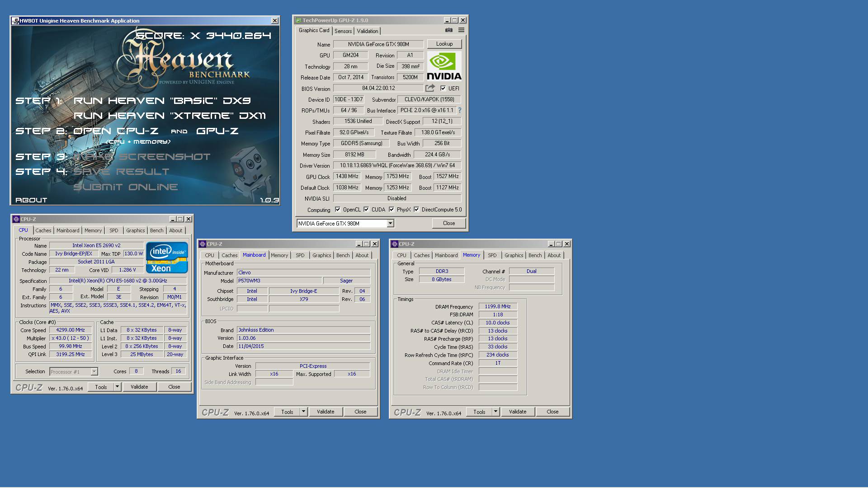Open Memory tab in the CPU-Z CPU window
This screenshot has width=868, height=488.
[93, 230]
